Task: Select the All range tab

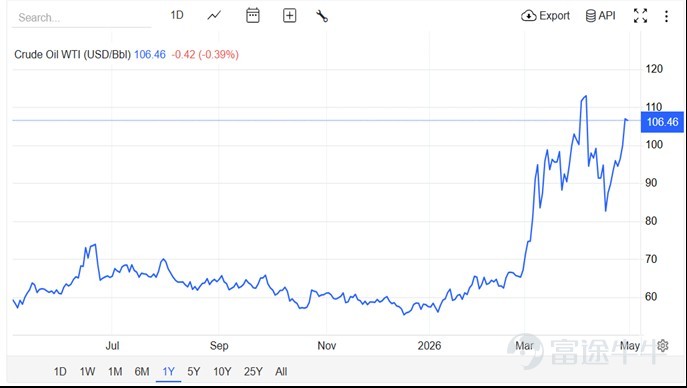Action: (x=281, y=372)
